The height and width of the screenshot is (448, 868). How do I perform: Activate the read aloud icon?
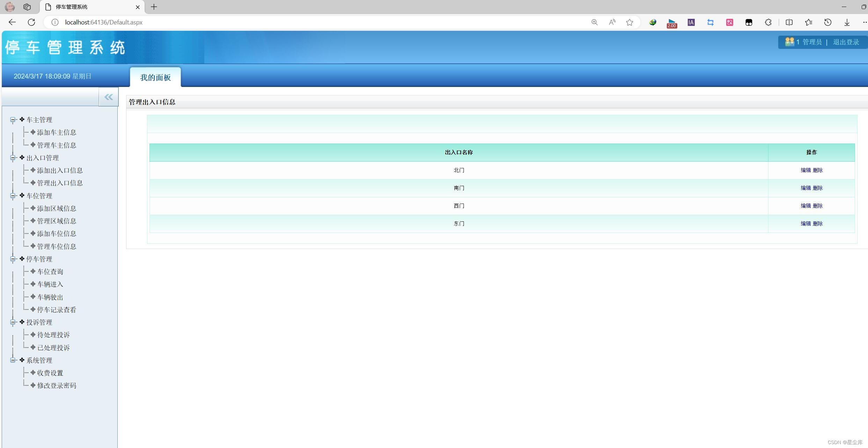[612, 22]
